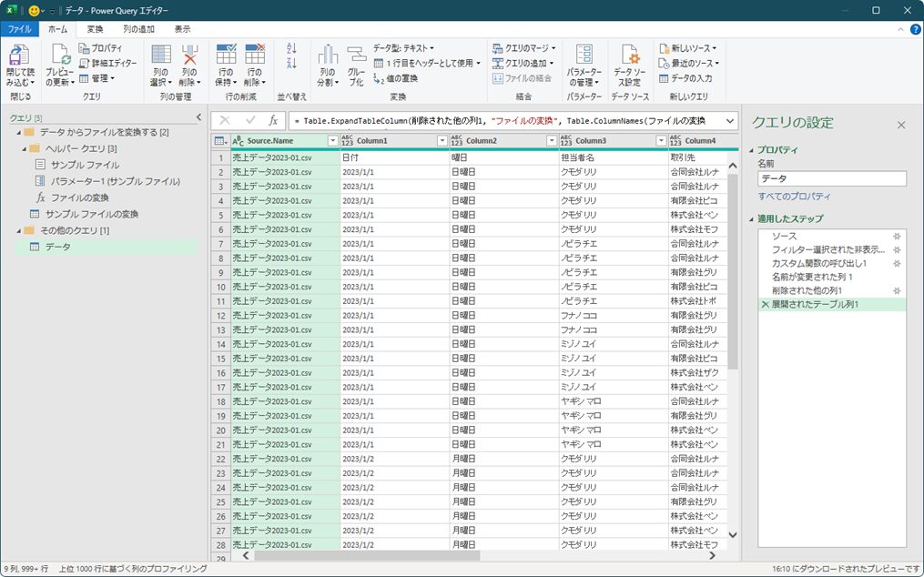Click 1 行目をヘッダーとして使用
Image resolution: width=924 pixels, height=577 pixels.
click(428, 63)
